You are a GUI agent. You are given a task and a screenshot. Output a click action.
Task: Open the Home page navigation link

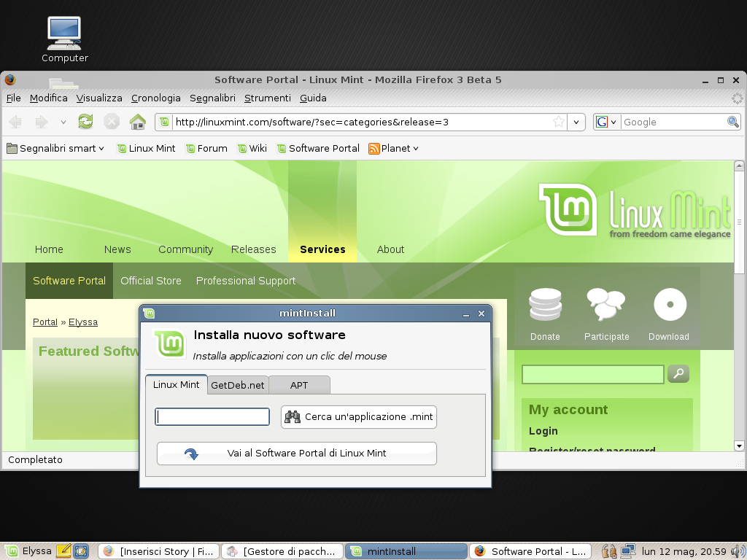[x=49, y=249]
